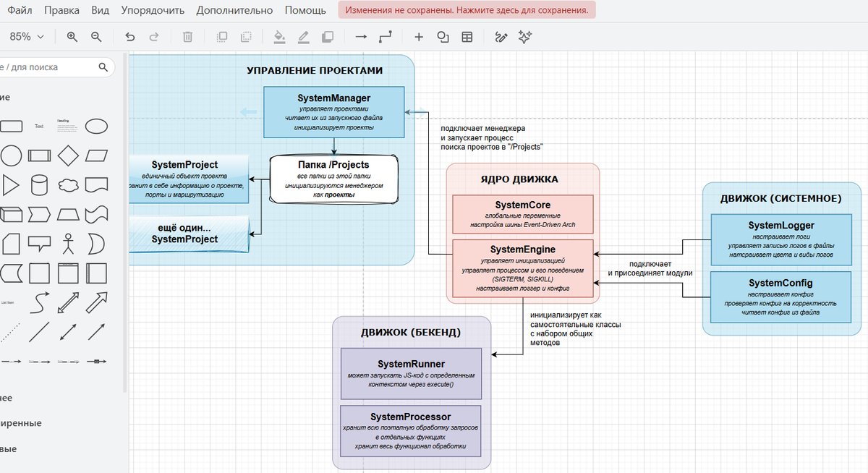
Task: Select the SystemLogger block on canvas
Action: (x=781, y=239)
